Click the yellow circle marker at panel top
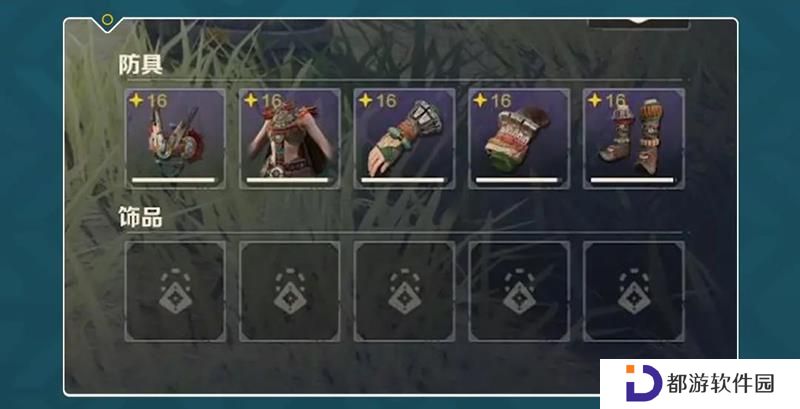This screenshot has width=800, height=409. [107, 20]
